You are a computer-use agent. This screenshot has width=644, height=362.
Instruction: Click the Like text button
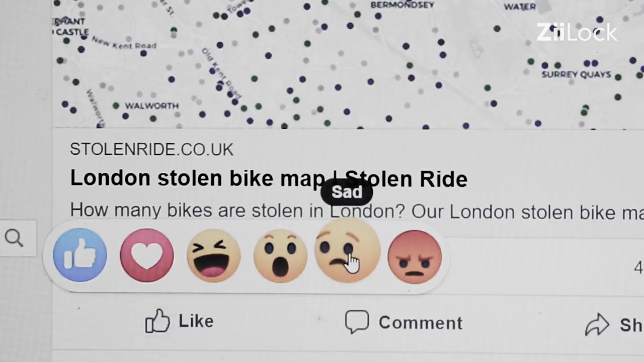(x=196, y=321)
